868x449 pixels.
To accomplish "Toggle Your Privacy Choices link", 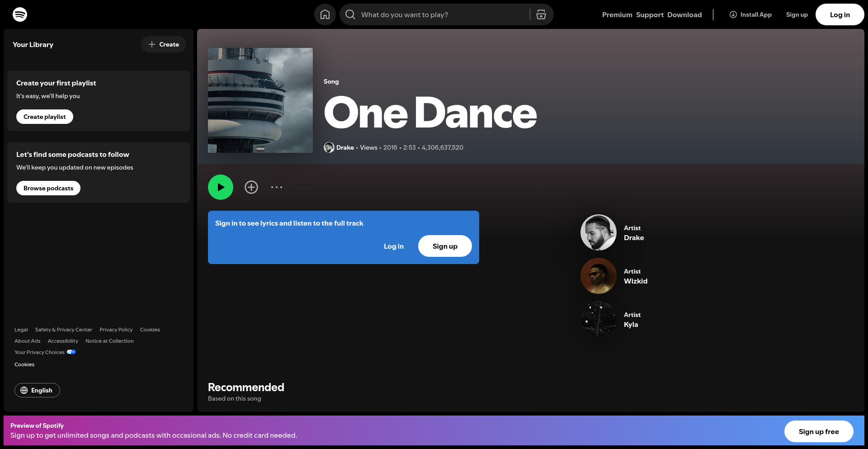I will [45, 352].
